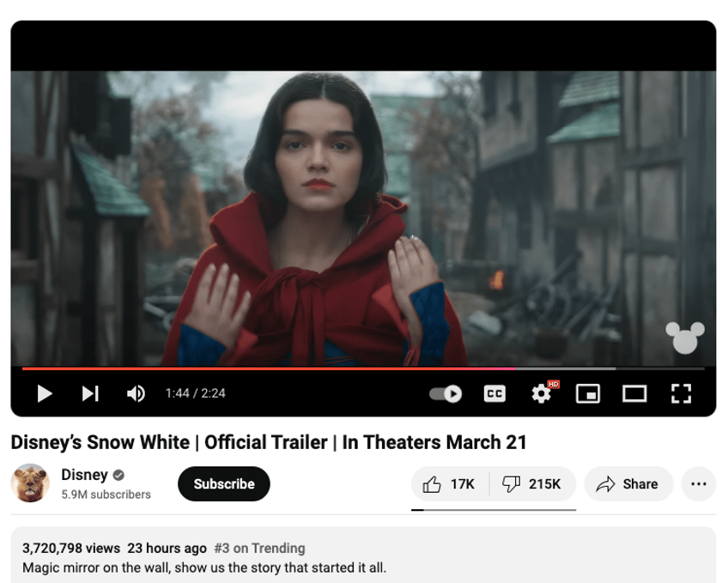The height and width of the screenshot is (583, 728).
Task: Open the more actions three-dot menu
Action: [699, 484]
